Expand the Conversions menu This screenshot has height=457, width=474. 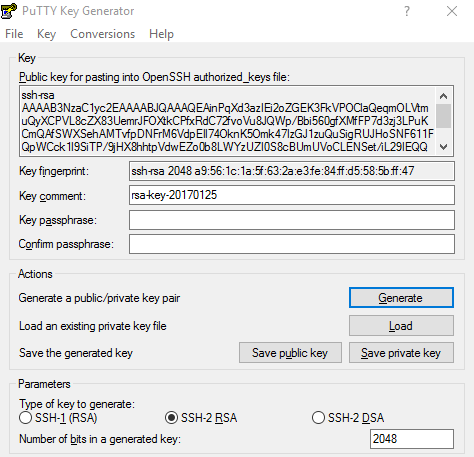(102, 34)
